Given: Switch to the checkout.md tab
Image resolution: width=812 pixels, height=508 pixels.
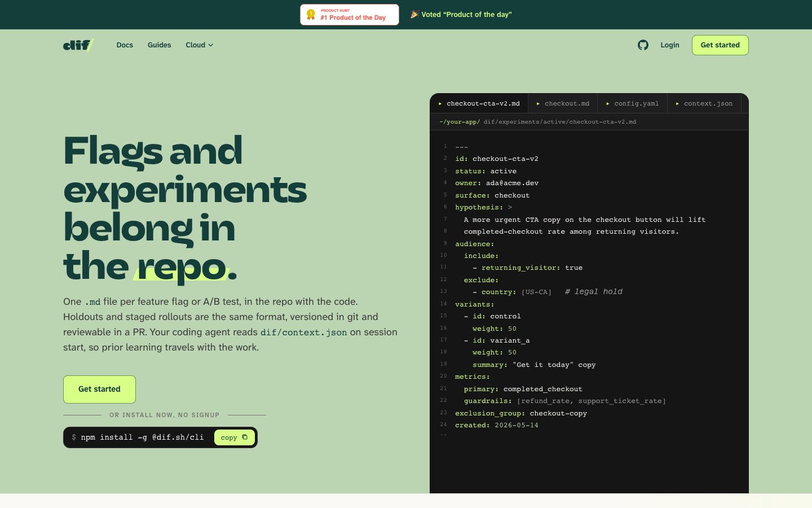Looking at the screenshot, I should pyautogui.click(x=563, y=103).
